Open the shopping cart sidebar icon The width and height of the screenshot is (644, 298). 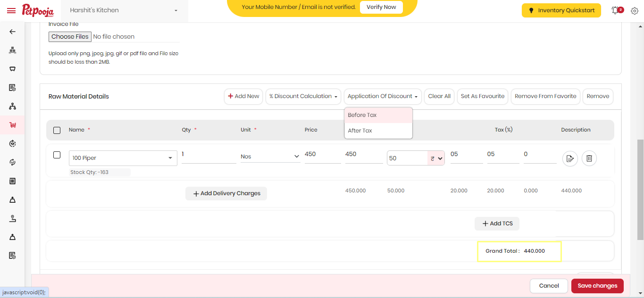coord(13,125)
